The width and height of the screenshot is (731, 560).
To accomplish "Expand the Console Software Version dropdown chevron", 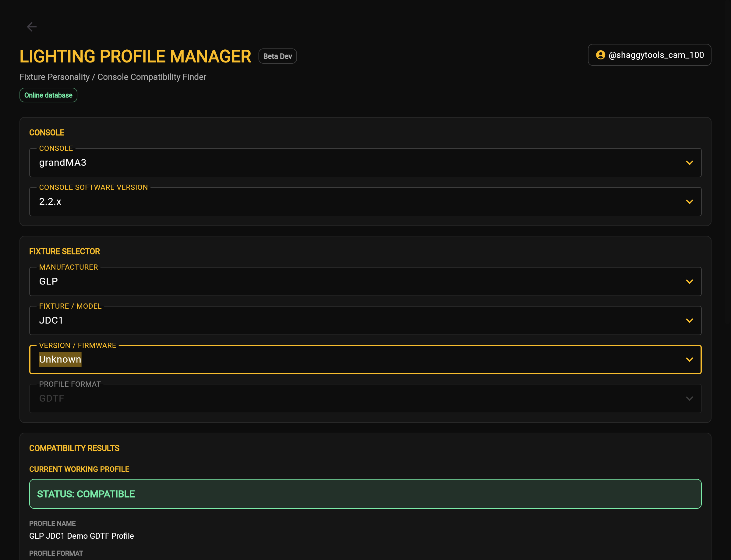I will (x=689, y=202).
